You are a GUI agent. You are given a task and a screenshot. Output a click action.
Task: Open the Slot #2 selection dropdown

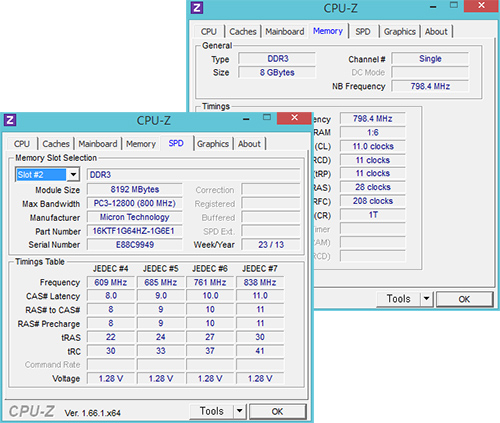click(x=73, y=174)
